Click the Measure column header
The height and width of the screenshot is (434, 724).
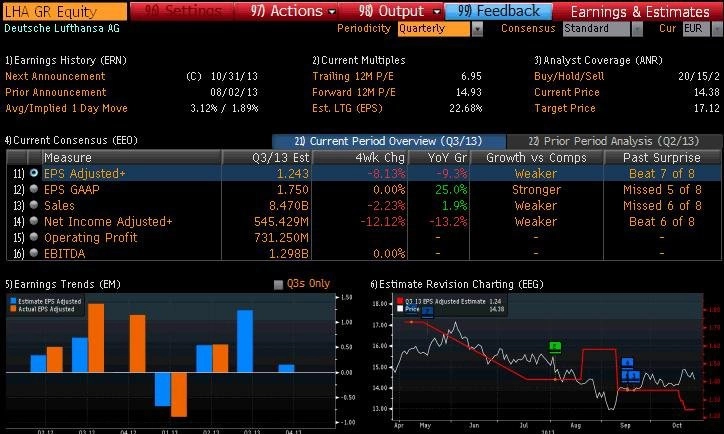point(132,157)
